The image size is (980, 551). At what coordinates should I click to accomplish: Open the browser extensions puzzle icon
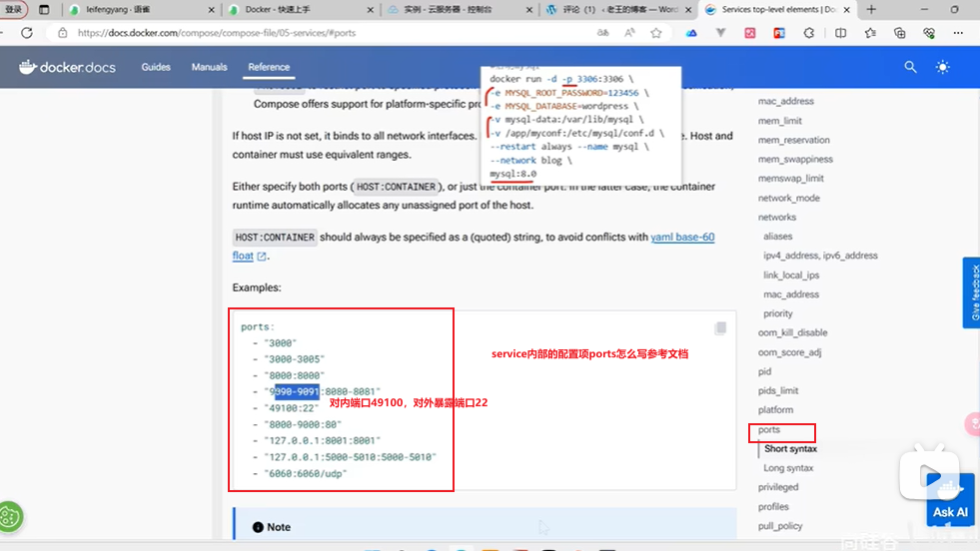(809, 33)
